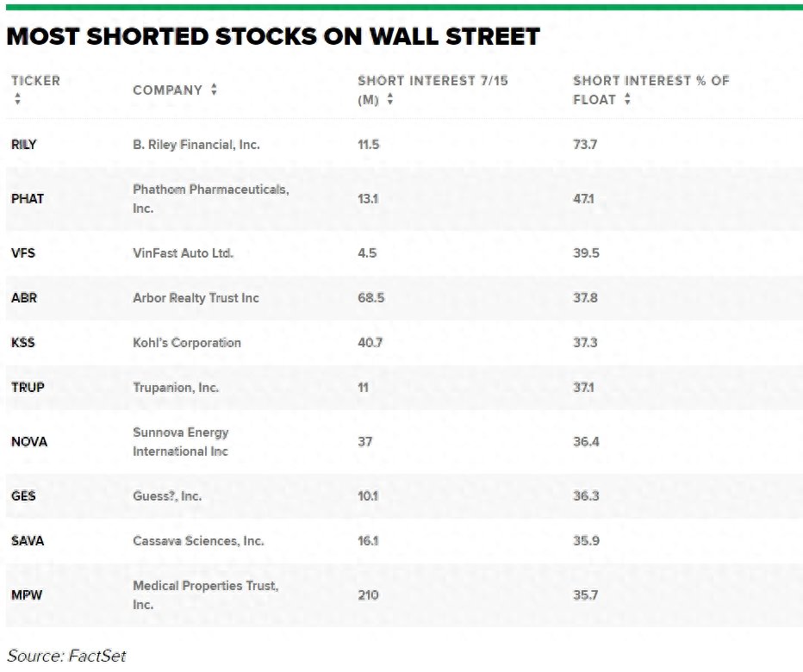
Task: Click the COMPANY column header text
Action: (x=168, y=90)
